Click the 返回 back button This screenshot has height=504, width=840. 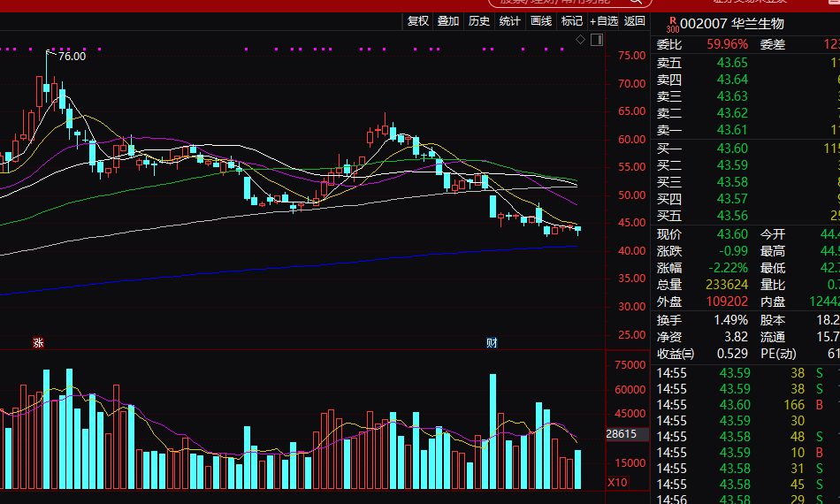(635, 21)
